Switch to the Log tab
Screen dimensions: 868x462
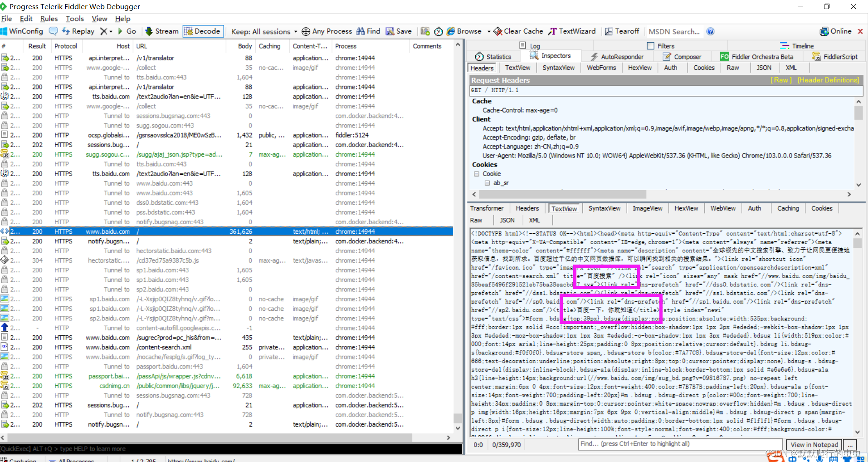530,46
